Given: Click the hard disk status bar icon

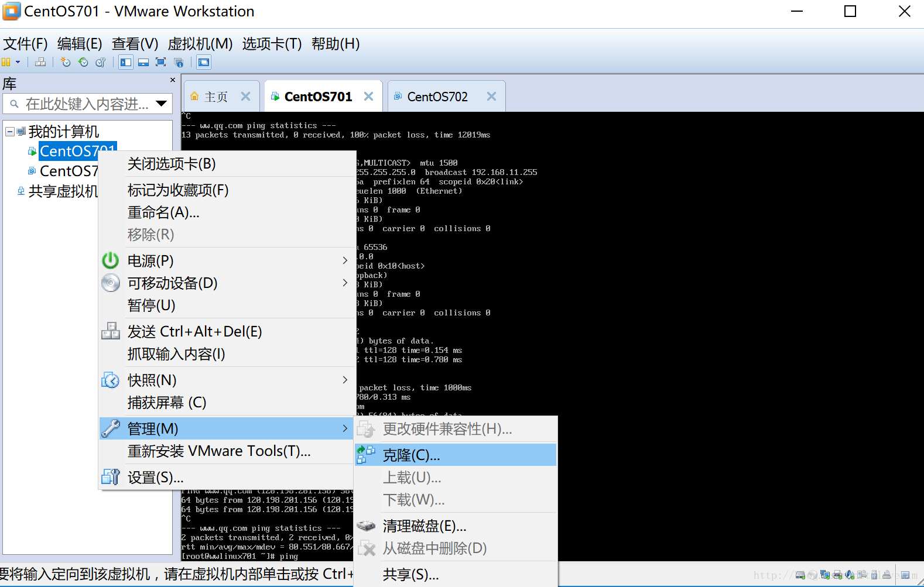Looking at the screenshot, I should click(800, 575).
